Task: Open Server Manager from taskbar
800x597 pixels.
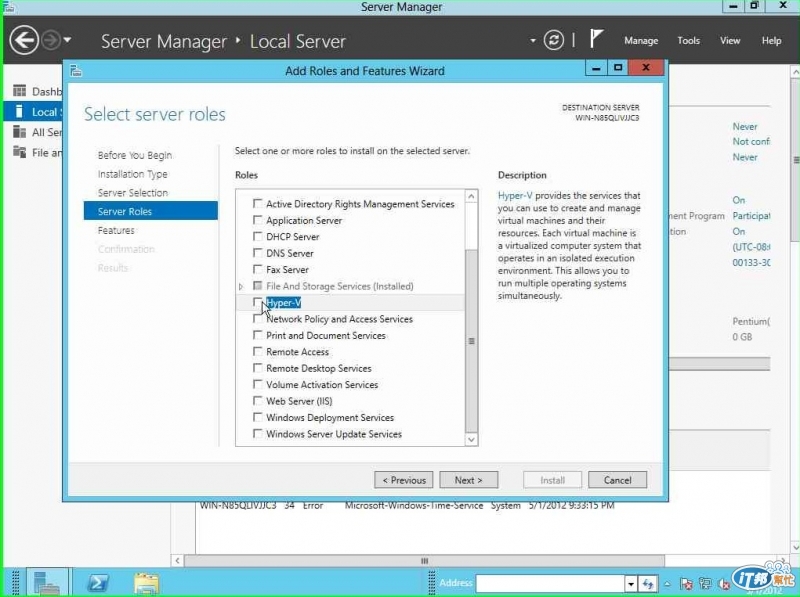Action: [x=47, y=582]
